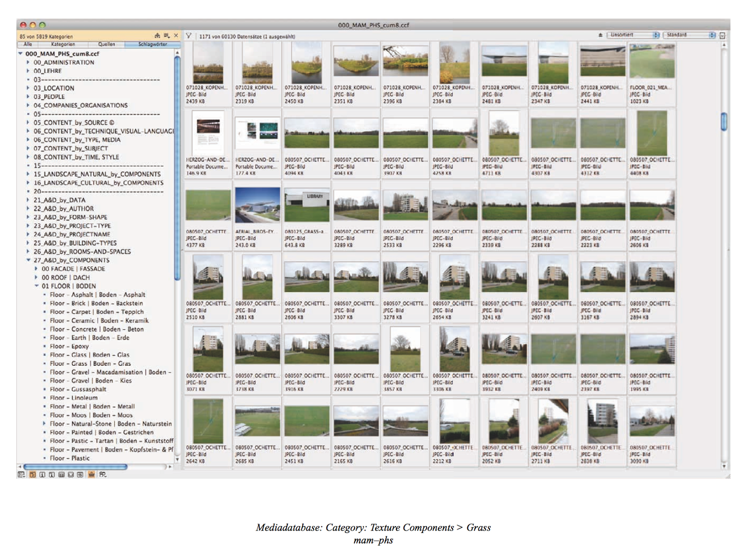Viewport: 756px width, 559px height.
Task: Switch to the Kategorien tab
Action: pyautogui.click(x=63, y=44)
